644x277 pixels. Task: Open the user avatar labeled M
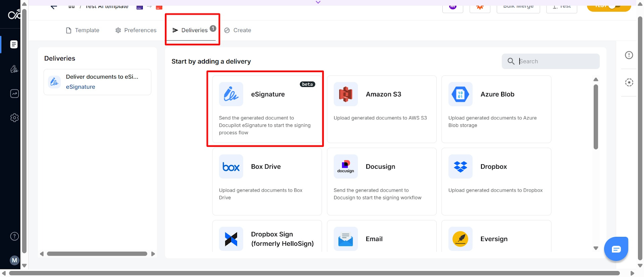[14, 260]
